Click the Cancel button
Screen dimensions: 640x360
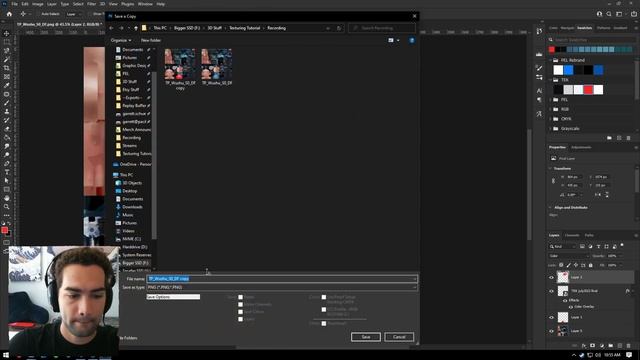tap(399, 337)
